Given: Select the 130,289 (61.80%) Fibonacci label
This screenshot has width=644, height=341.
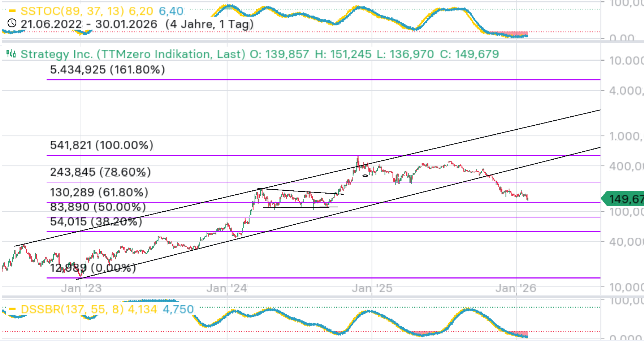Looking at the screenshot, I should [x=99, y=192].
